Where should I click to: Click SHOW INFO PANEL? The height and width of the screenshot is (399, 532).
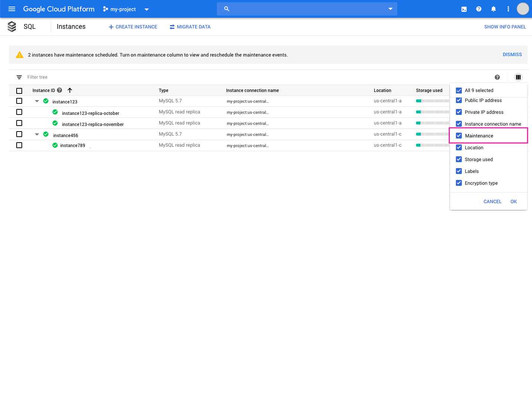(505, 27)
